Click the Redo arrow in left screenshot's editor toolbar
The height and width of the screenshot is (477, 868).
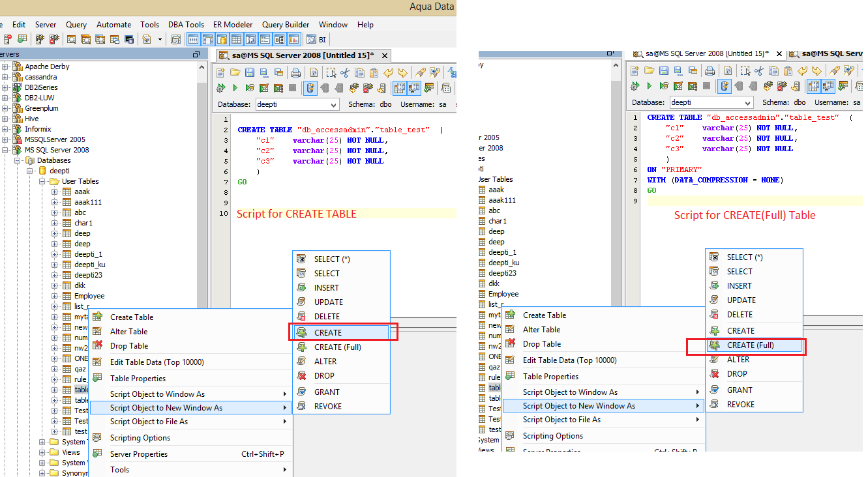tap(403, 72)
